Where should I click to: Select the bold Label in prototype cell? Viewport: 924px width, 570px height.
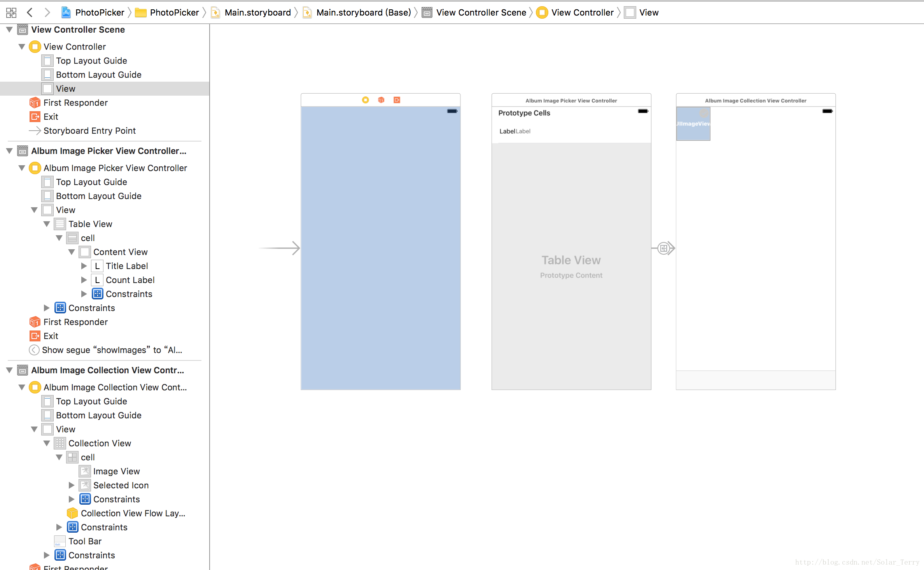507,131
